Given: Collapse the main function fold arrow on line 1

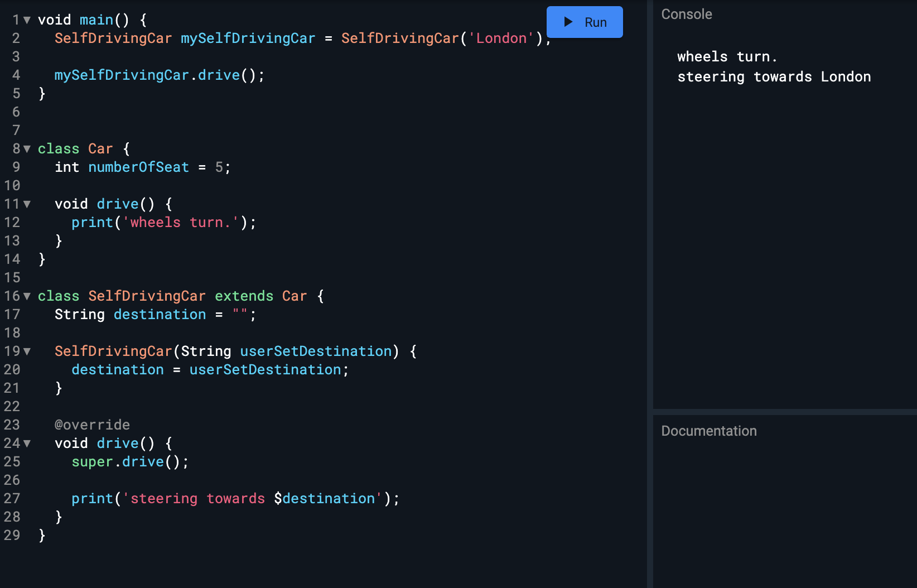Looking at the screenshot, I should [x=27, y=20].
